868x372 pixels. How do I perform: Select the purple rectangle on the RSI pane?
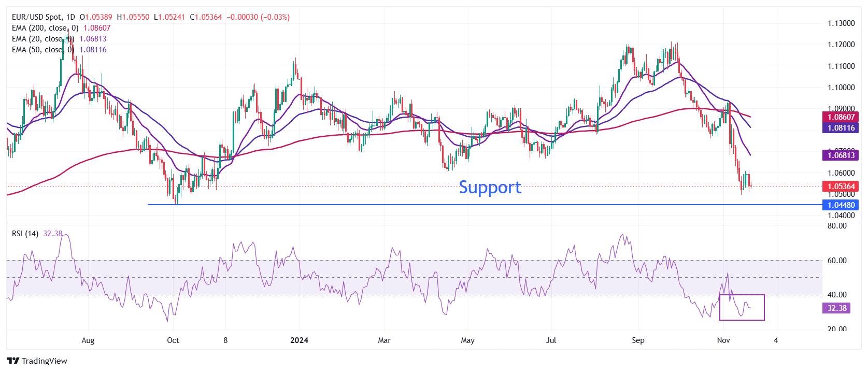coord(742,307)
